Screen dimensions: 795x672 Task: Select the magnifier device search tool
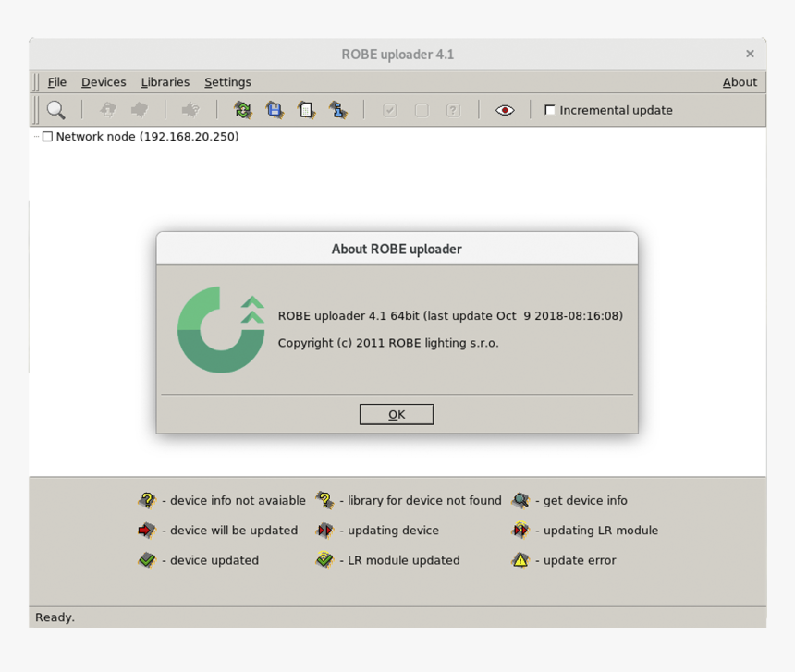(x=56, y=110)
